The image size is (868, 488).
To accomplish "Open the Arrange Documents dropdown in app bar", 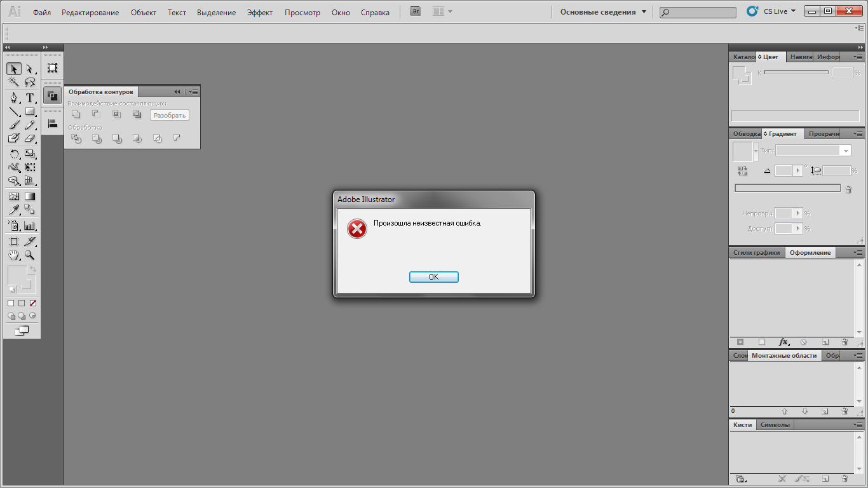I will click(442, 11).
